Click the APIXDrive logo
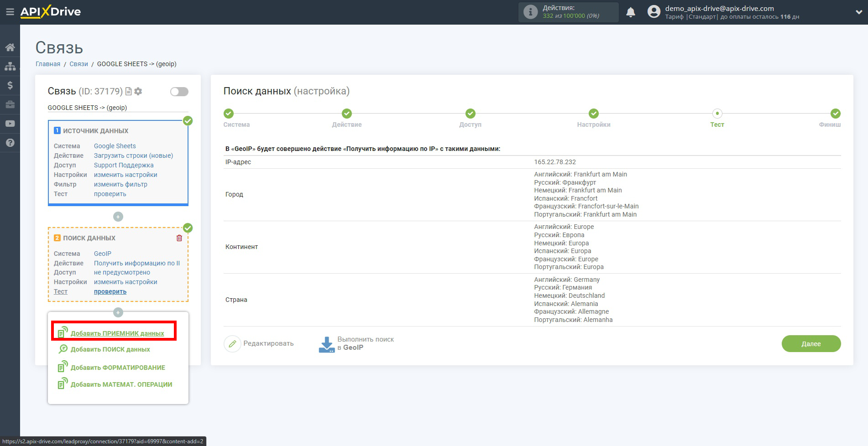Screen dimensions: 868x446 click(x=51, y=11)
